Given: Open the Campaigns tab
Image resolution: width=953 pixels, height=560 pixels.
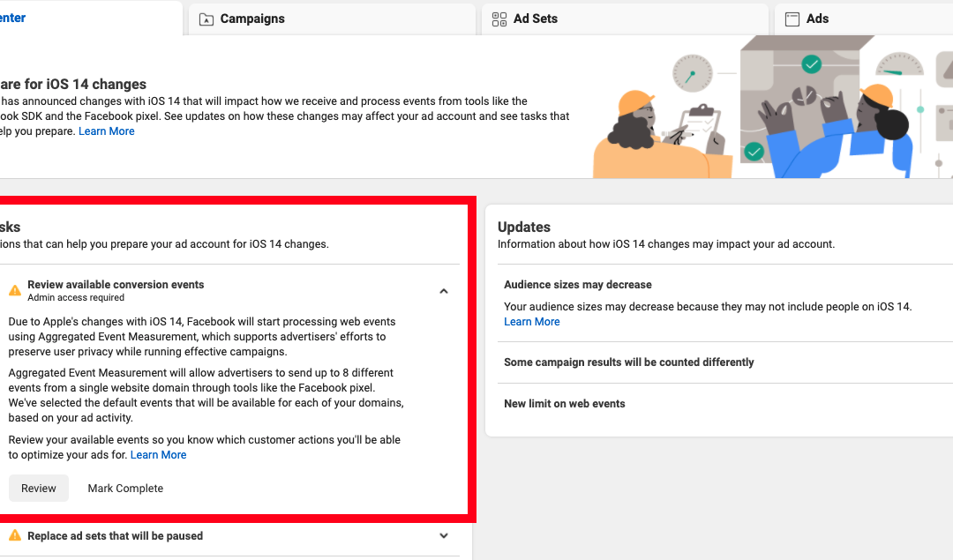Looking at the screenshot, I should (332, 19).
